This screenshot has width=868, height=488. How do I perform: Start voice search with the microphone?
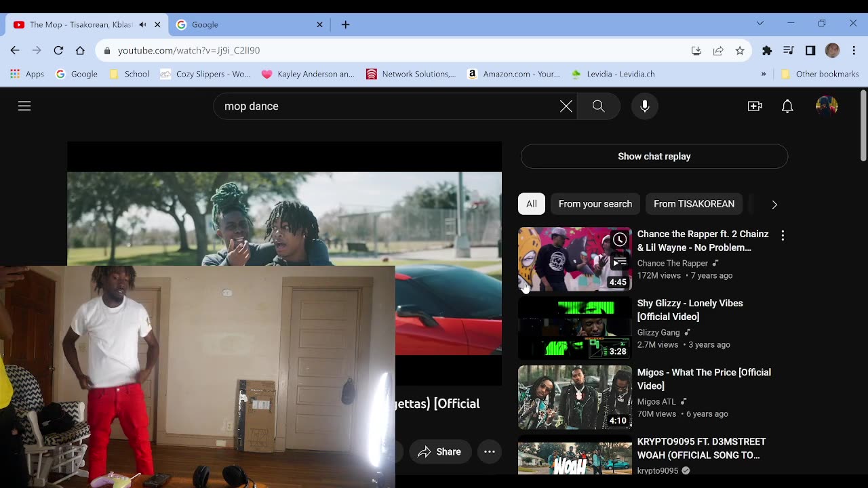click(x=645, y=106)
